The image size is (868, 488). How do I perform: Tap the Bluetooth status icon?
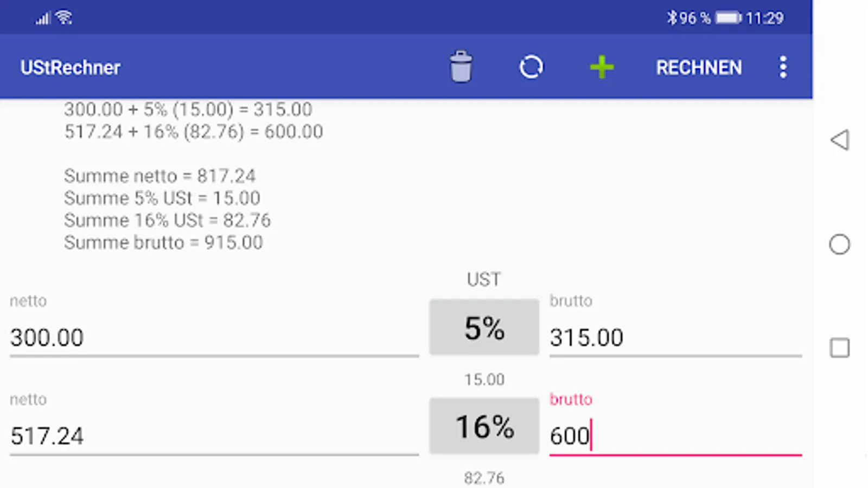672,18
